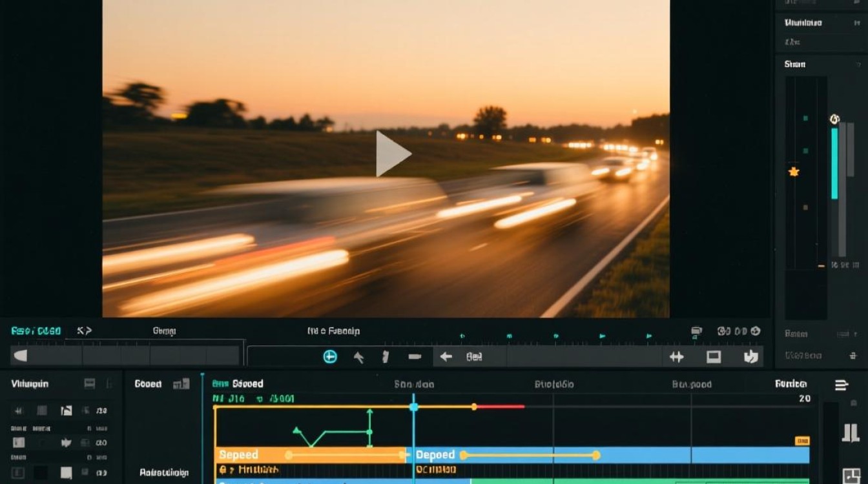Click the cyan circled-plus icon in toolbar
The width and height of the screenshot is (868, 484).
[x=330, y=356]
